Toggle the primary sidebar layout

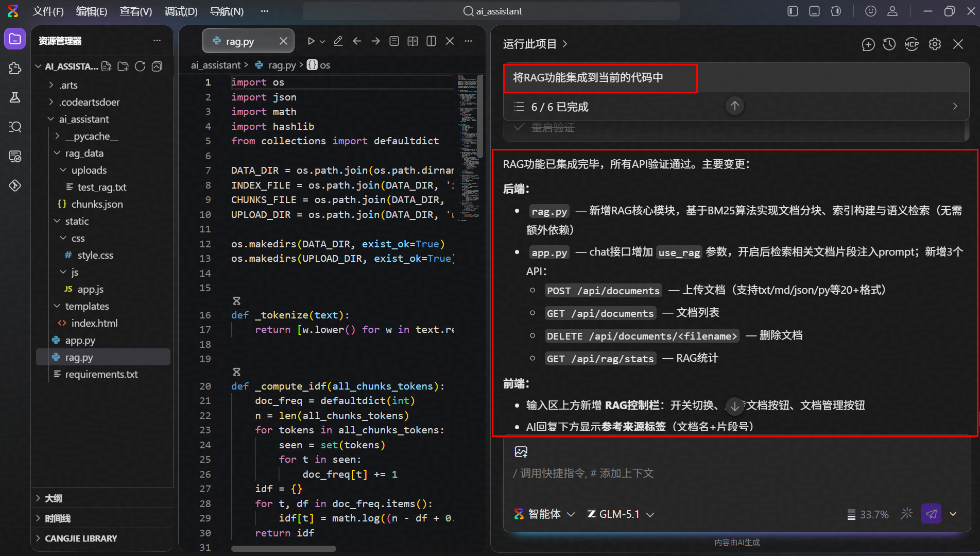(793, 11)
